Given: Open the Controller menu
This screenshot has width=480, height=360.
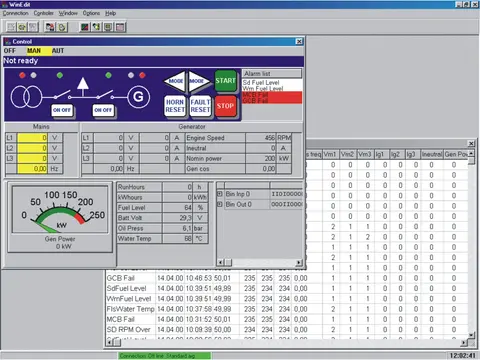Looking at the screenshot, I should pyautogui.click(x=43, y=13).
